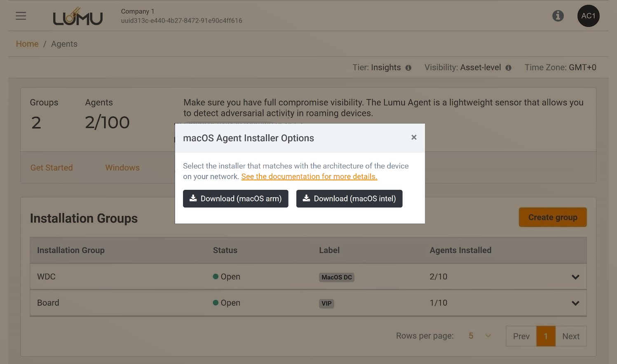Screen dimensions: 617x364
Task: Open the AC1 user avatar menu
Action: tap(588, 16)
